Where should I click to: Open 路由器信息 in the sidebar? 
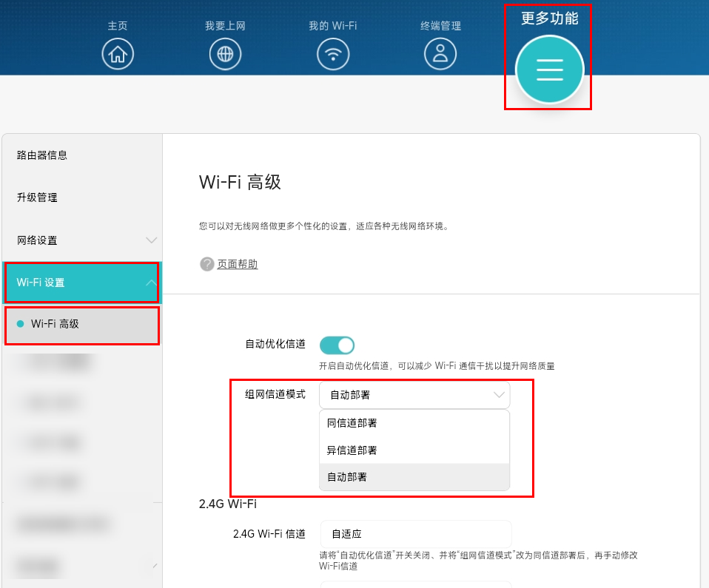pyautogui.click(x=42, y=155)
